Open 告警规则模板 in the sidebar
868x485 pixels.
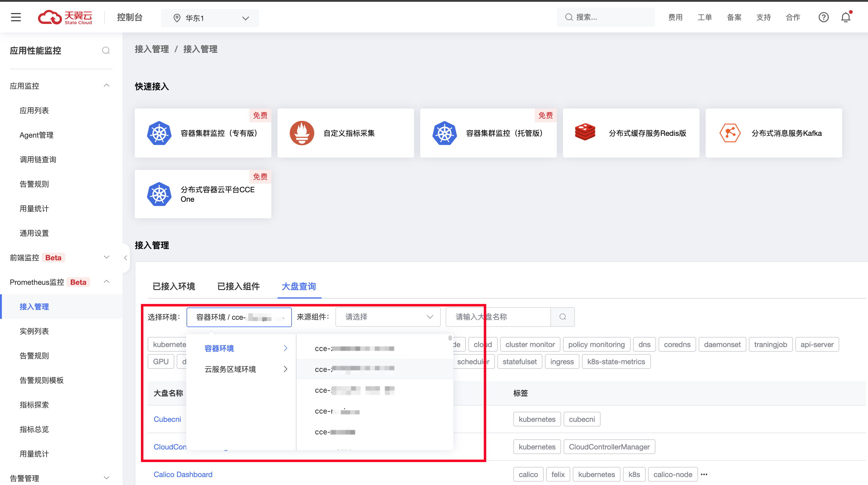click(x=41, y=380)
